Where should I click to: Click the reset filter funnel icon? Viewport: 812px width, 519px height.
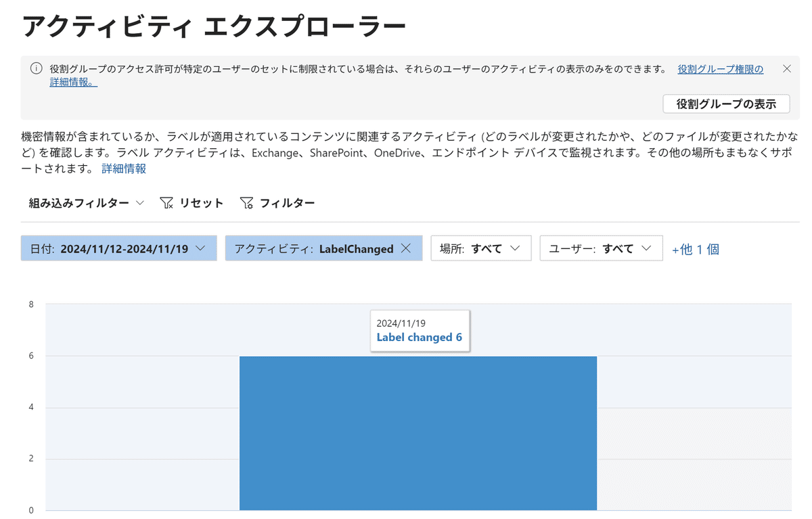coord(166,203)
